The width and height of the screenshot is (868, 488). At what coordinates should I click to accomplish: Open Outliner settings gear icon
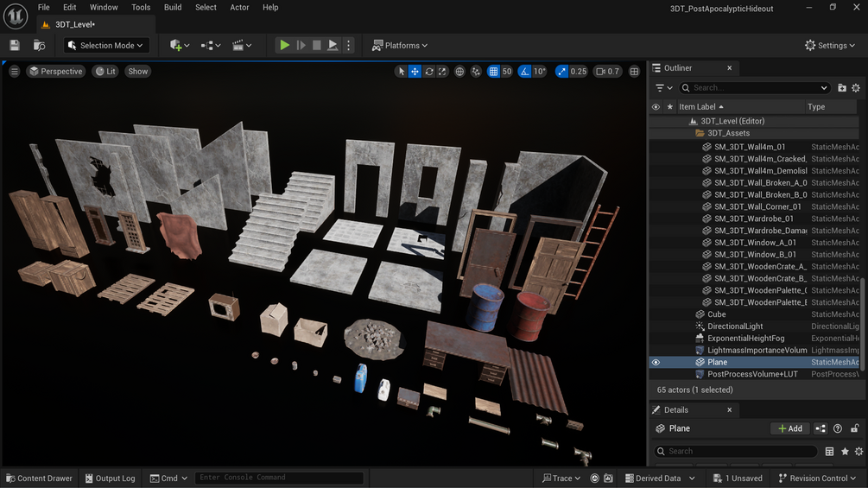856,88
